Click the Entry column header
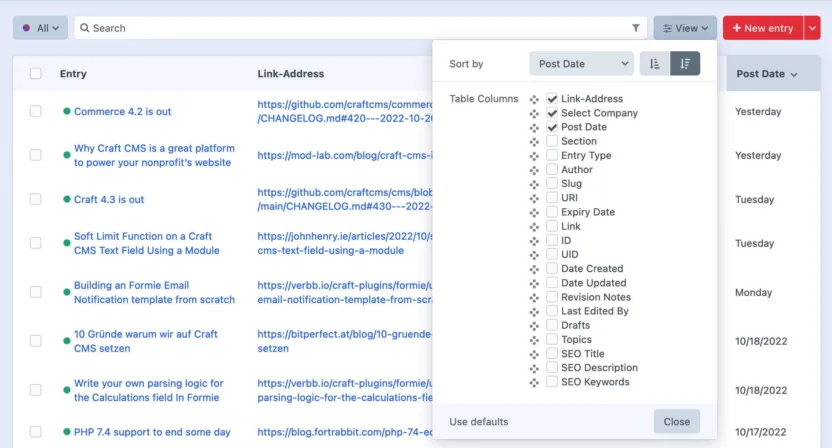 click(73, 74)
